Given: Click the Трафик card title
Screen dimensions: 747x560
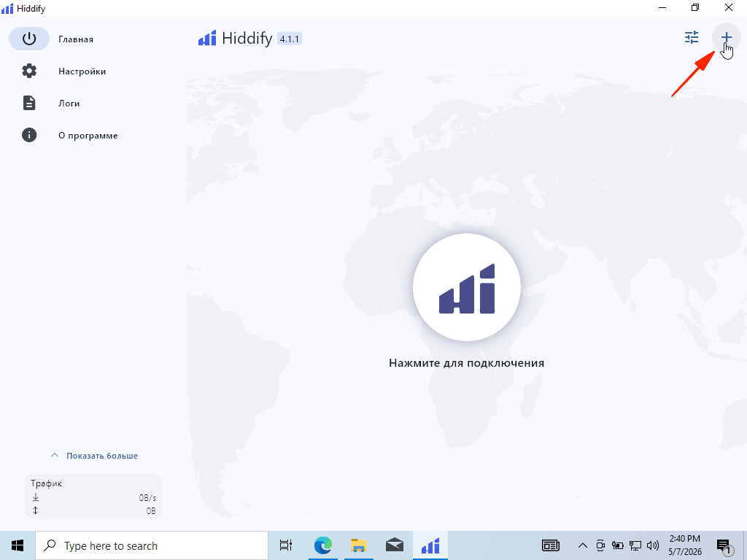Looking at the screenshot, I should (x=46, y=483).
